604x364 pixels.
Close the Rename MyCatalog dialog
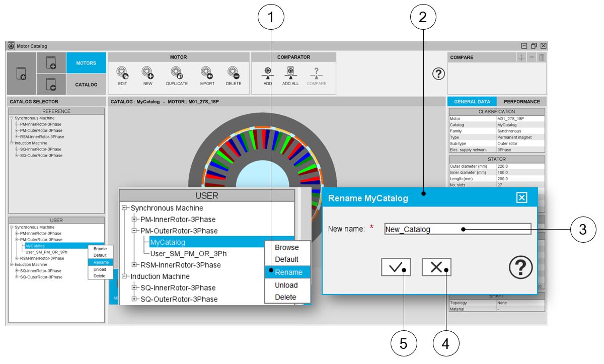pos(522,198)
